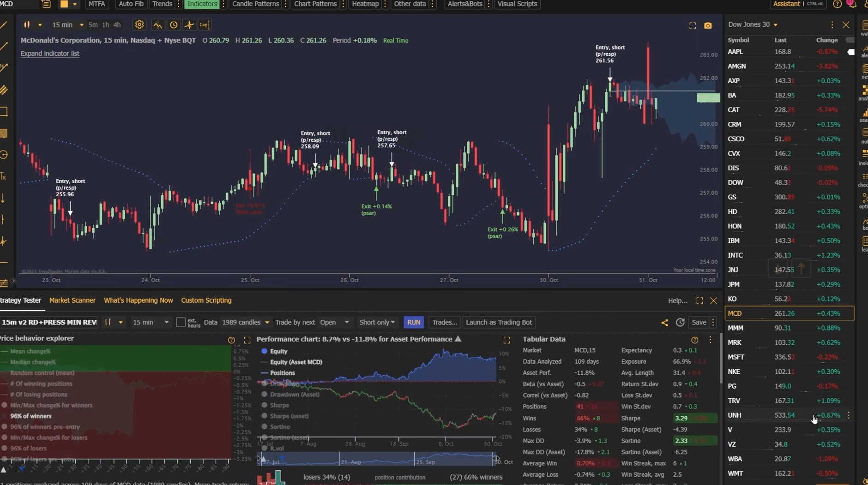Open strategy 15 min timeframe dropdown
The image size is (868, 485).
pos(151,322)
